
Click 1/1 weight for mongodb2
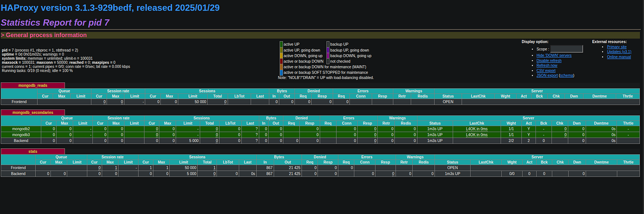point(511,129)
